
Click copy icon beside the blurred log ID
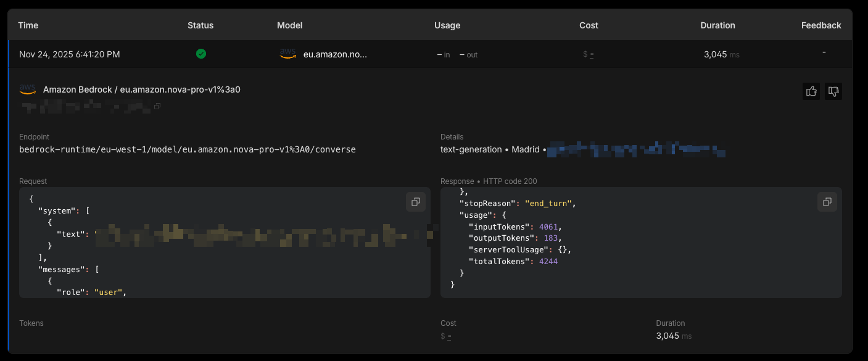point(157,107)
